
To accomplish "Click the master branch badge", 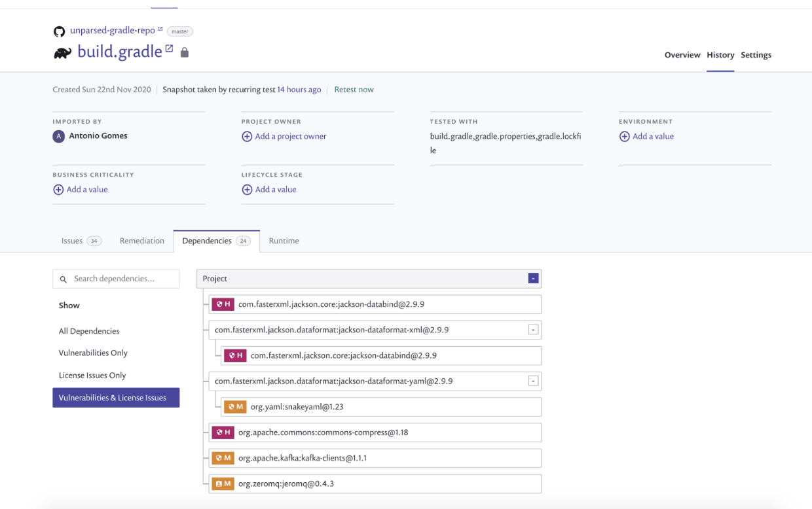I will click(180, 31).
